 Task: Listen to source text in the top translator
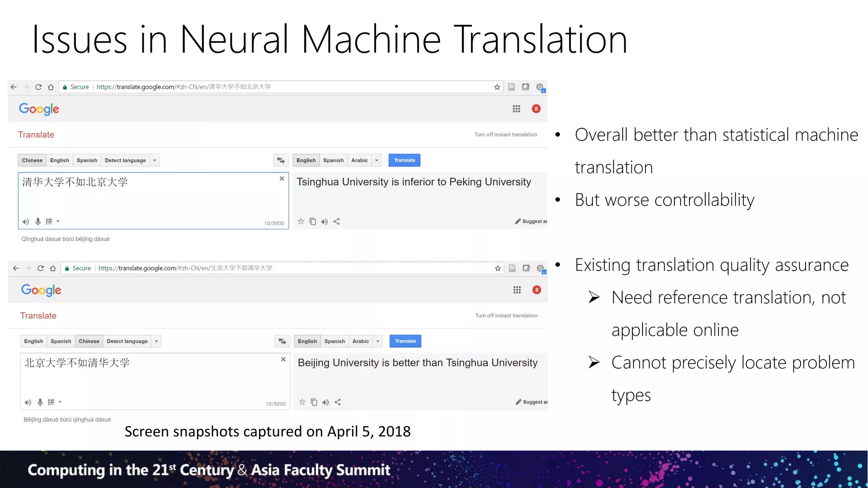point(26,222)
